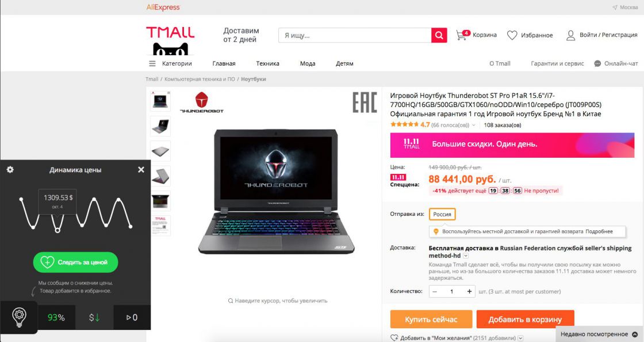644x342 pixels.
Task: Open Онлайн-чат chat bubble icon
Action: (x=597, y=63)
